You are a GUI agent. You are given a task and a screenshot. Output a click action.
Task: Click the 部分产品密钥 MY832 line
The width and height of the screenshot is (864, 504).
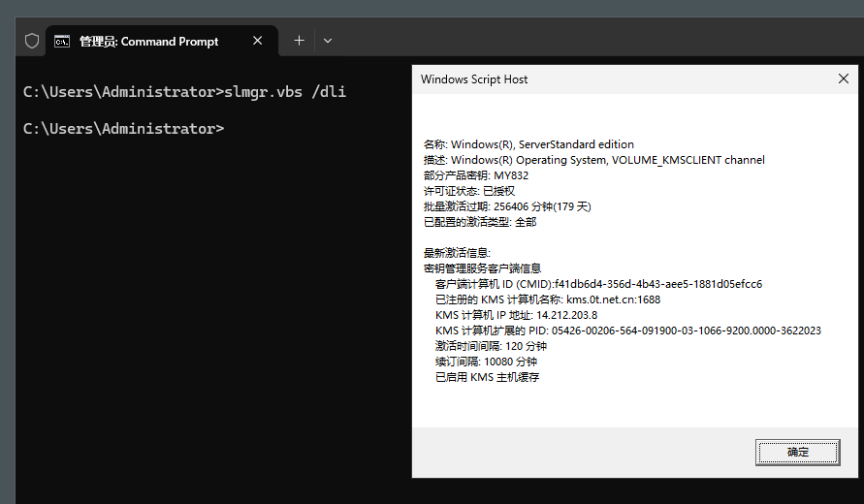[x=476, y=175]
